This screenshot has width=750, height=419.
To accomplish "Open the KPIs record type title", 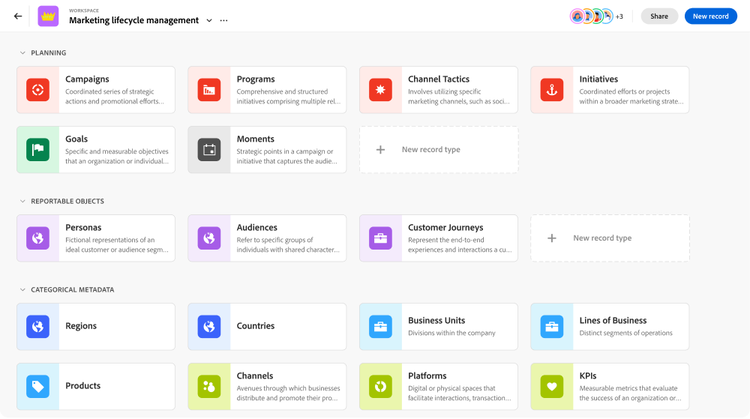I will (588, 376).
